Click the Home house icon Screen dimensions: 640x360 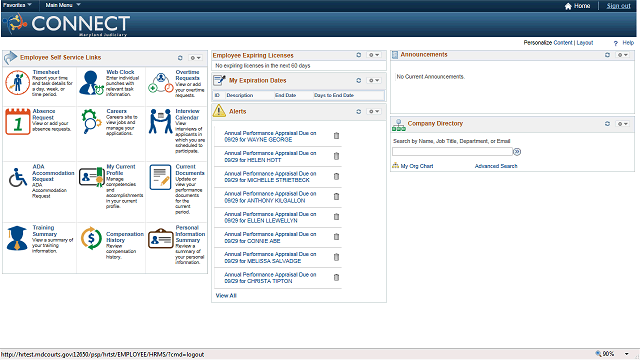[x=568, y=6]
